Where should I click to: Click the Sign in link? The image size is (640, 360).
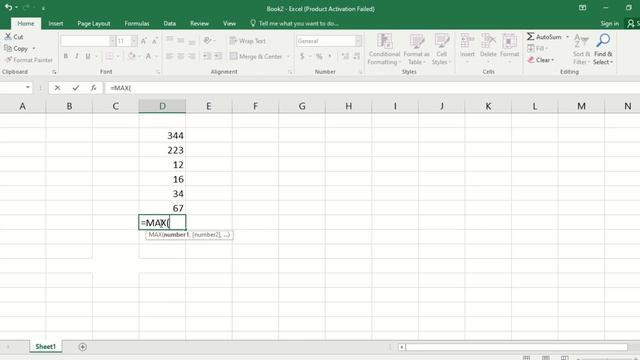[609, 24]
